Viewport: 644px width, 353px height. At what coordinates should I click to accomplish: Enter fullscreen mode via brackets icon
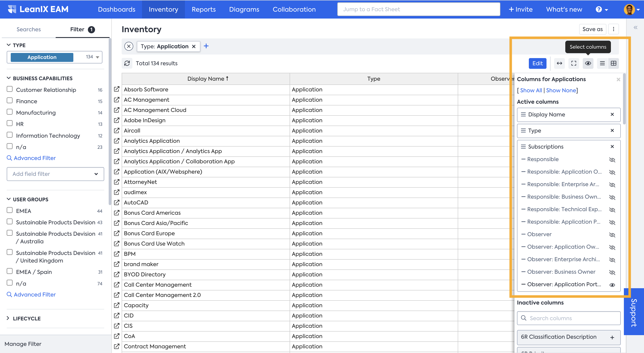pyautogui.click(x=574, y=63)
